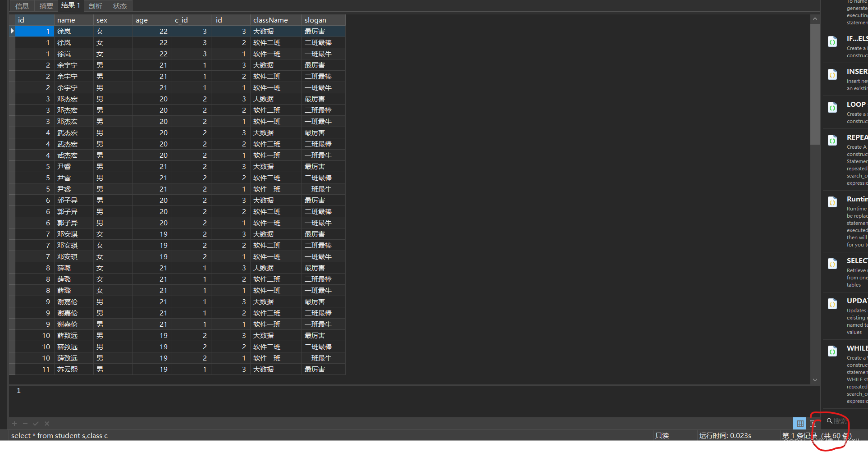Image resolution: width=868 pixels, height=452 pixels.
Task: Select the IF...ELSE snippet icon
Action: [832, 42]
